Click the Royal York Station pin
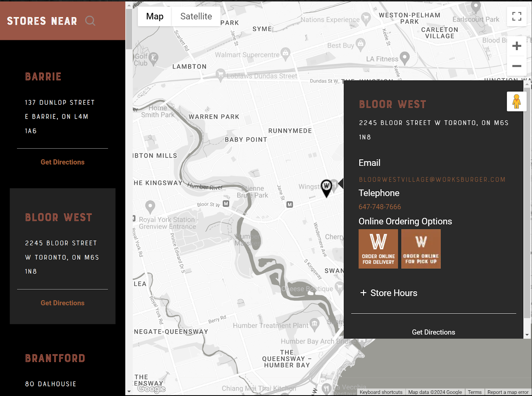The height and width of the screenshot is (396, 532). (150, 207)
